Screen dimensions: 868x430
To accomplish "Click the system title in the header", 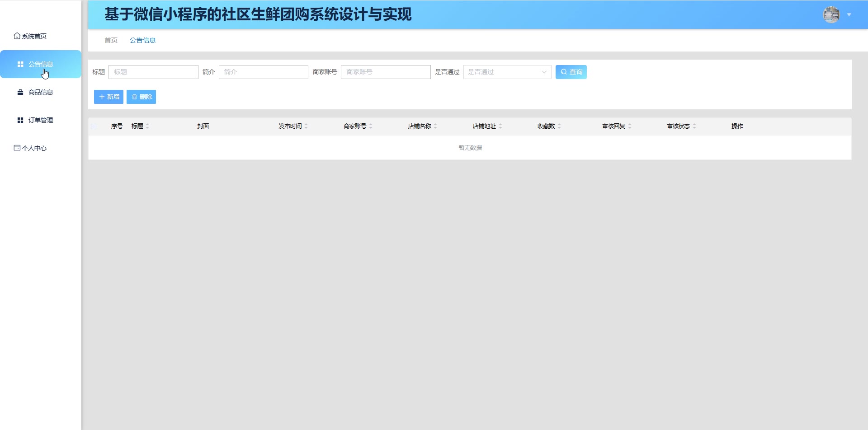I will [258, 14].
